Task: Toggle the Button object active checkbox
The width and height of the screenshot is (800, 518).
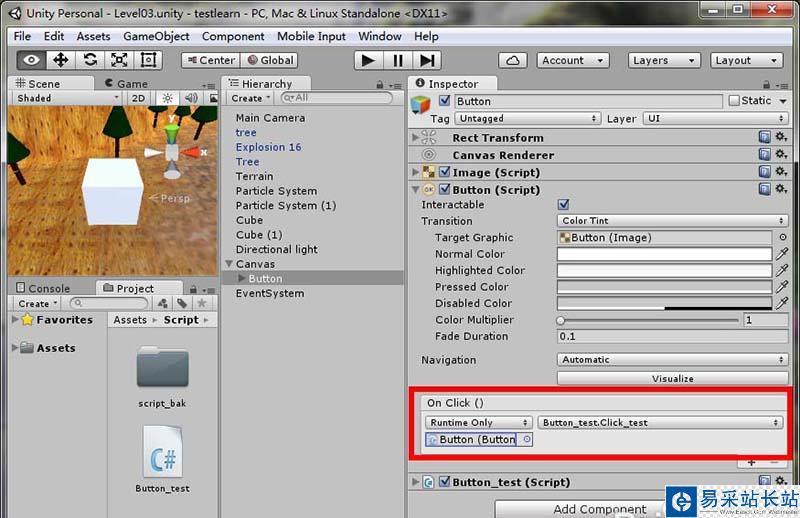Action: (444, 101)
